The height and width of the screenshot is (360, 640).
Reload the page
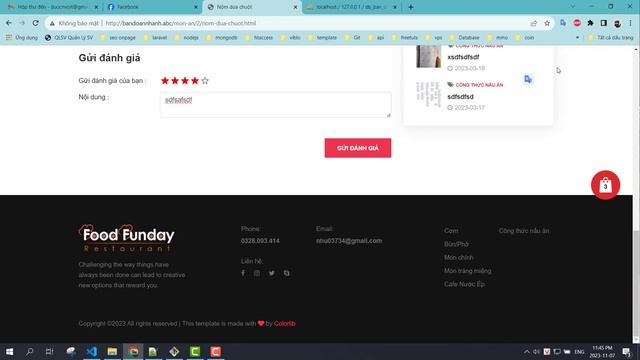[x=36, y=23]
